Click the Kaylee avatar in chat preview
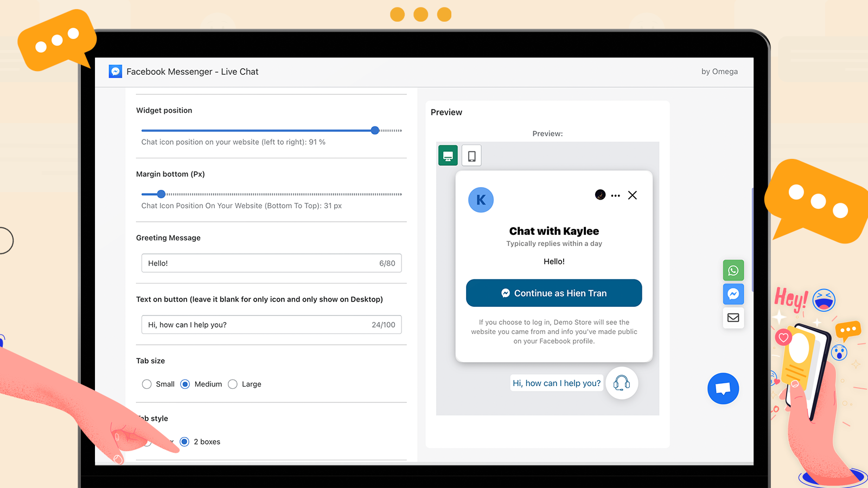 (481, 200)
